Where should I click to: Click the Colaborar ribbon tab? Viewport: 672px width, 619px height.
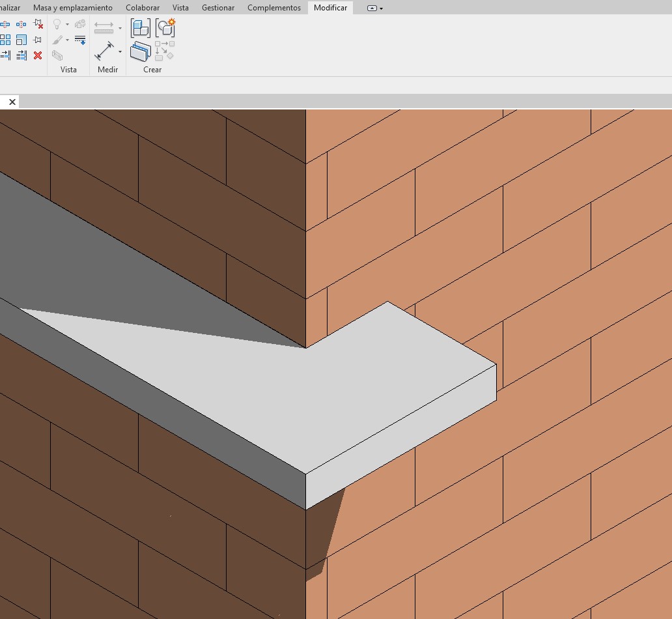pos(143,8)
